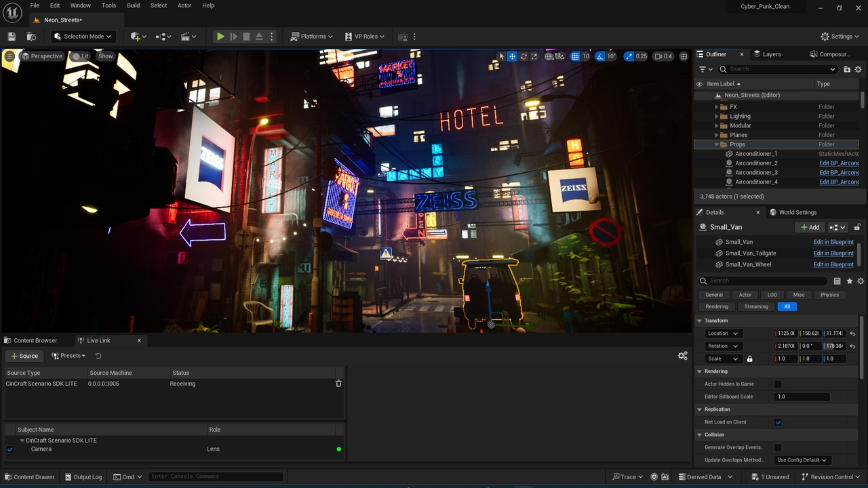Image resolution: width=868 pixels, height=488 pixels.
Task: Click the Outliner new folder icon
Action: [x=847, y=69]
